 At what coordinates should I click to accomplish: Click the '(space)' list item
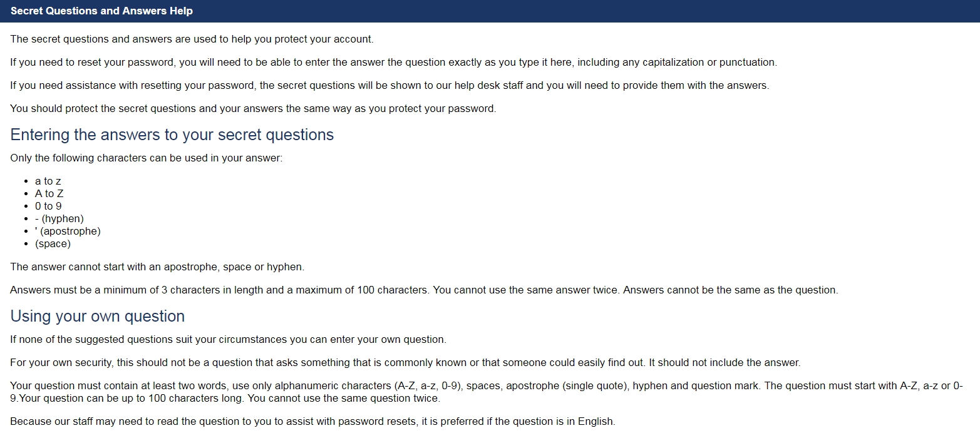point(53,243)
